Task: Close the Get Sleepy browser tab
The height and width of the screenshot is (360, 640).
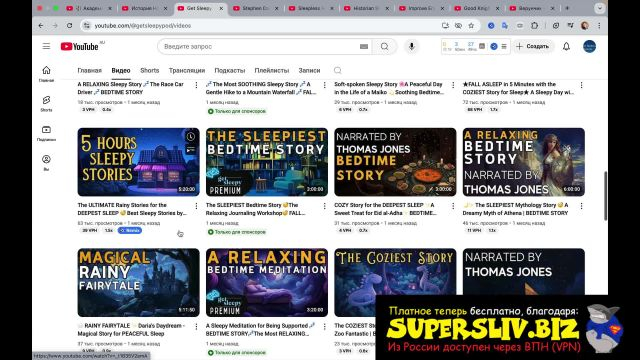Action: [x=221, y=8]
